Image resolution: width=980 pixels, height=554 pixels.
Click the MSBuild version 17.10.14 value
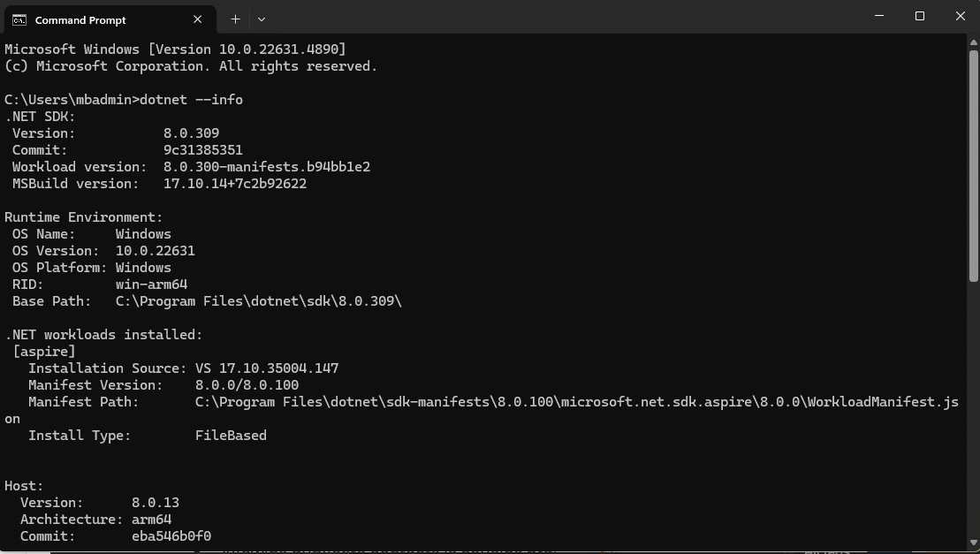coord(235,184)
